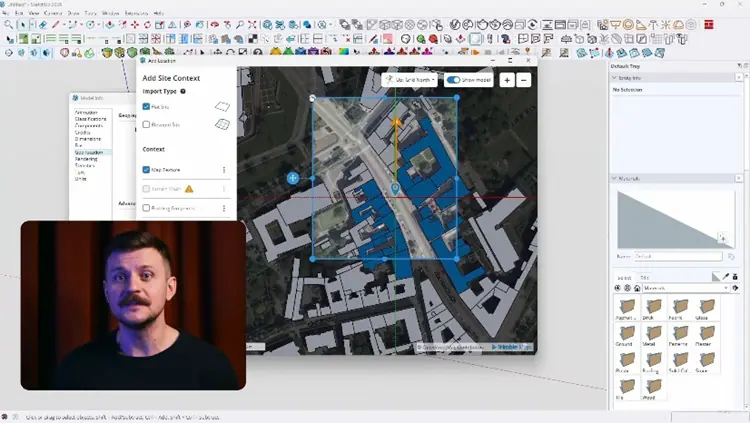Choose the Arc drawing tool
Viewport: 750px width, 423px height.
(x=73, y=24)
